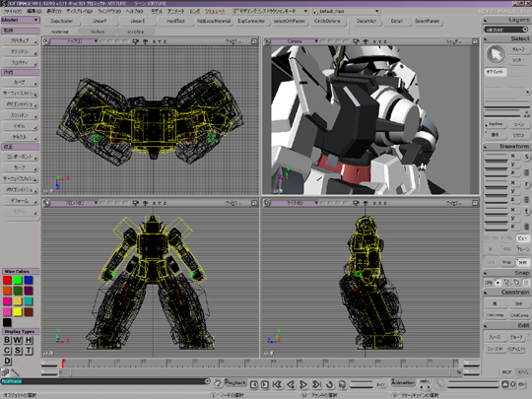Activate the scale (s) transform tool
The width and height of the screenshot is (532, 399).
pyautogui.click(x=526, y=157)
